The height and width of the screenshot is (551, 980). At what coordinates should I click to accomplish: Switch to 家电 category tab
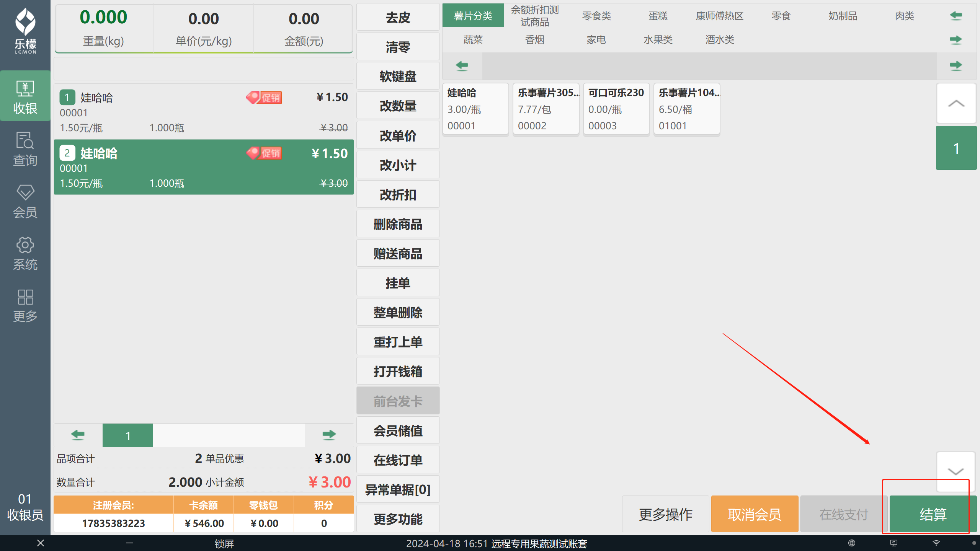point(596,40)
